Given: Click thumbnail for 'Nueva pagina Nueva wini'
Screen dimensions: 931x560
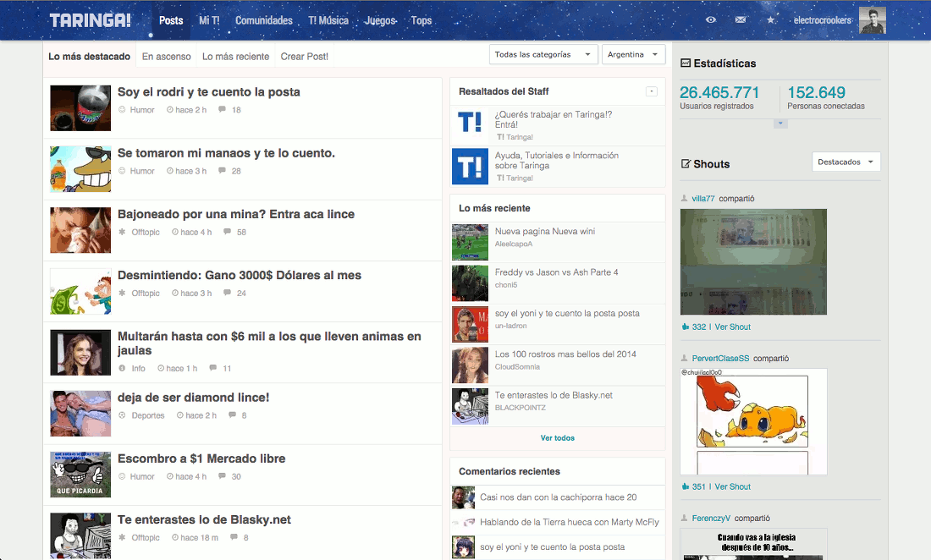Looking at the screenshot, I should (x=470, y=242).
